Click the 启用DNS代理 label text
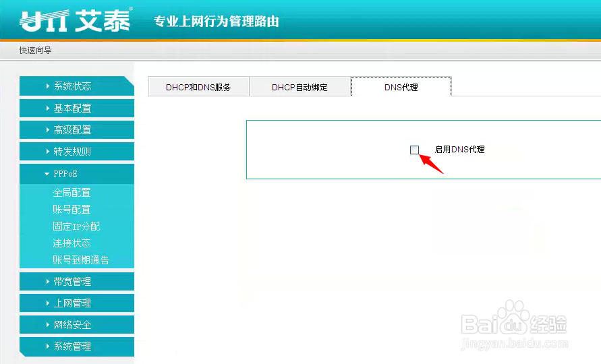Image resolution: width=601 pixels, height=364 pixels. coord(459,150)
